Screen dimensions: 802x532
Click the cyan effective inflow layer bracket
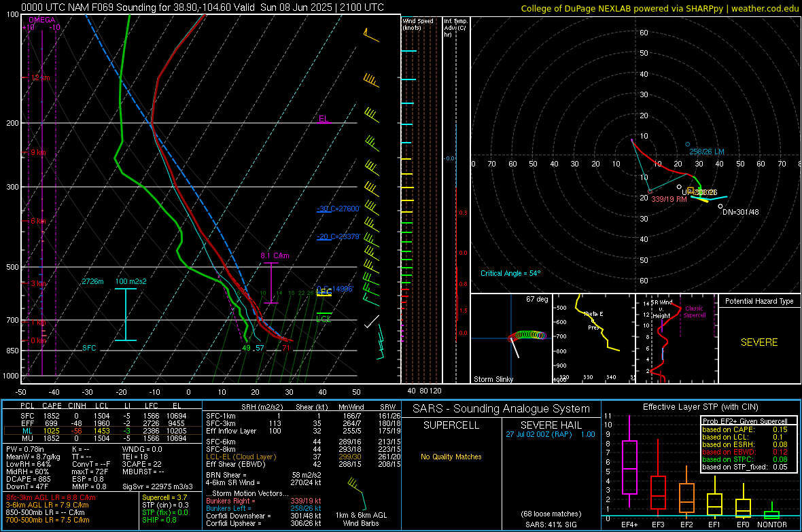(125, 315)
